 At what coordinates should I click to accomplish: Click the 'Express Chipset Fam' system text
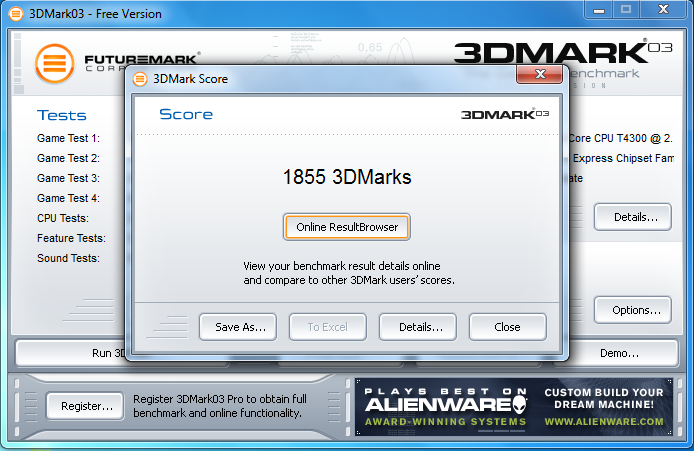tap(624, 158)
